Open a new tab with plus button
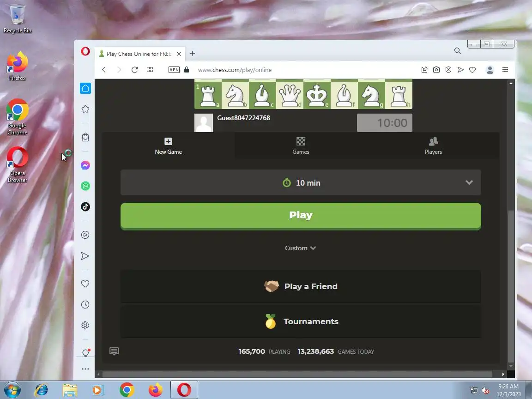The width and height of the screenshot is (532, 399). tap(193, 53)
